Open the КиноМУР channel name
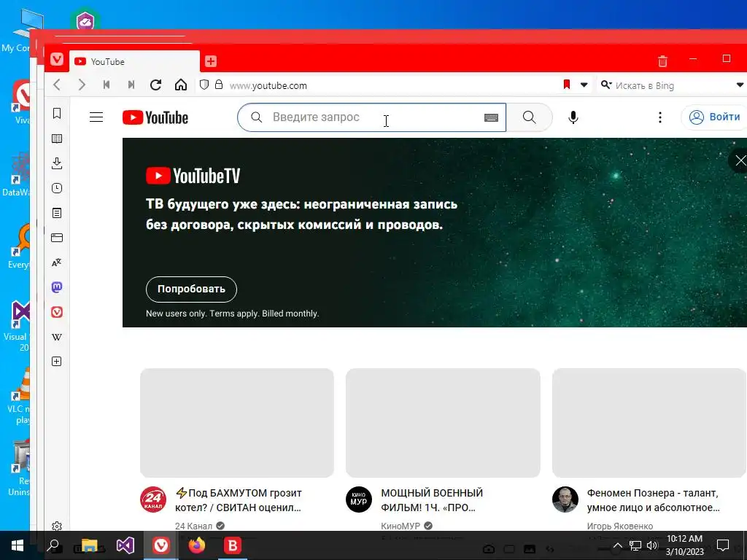 [400, 526]
